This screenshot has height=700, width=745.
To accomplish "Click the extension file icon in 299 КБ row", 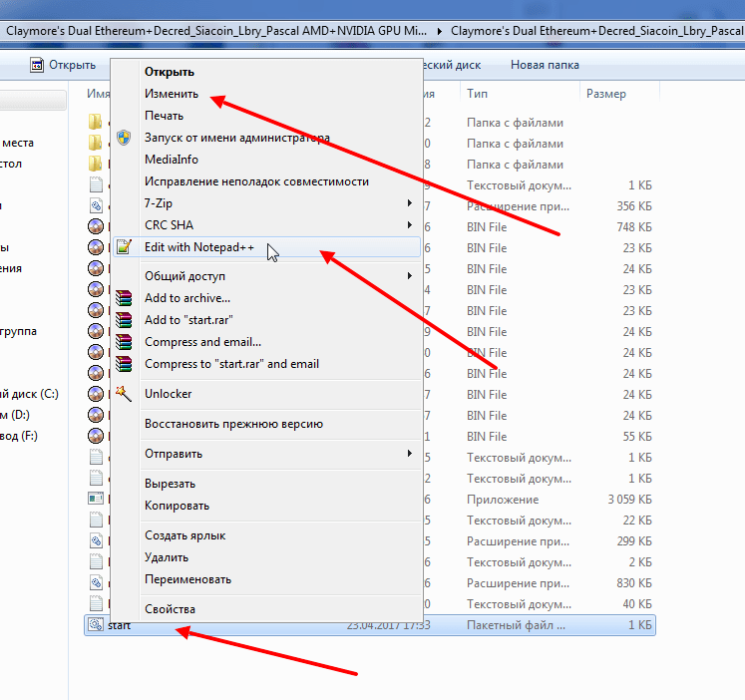I will [96, 540].
